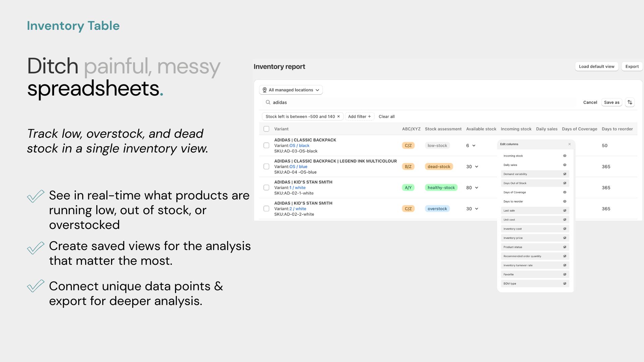Viewport: 644px width, 362px height.
Task: Click the search magnifier icon
Action: coord(268,102)
